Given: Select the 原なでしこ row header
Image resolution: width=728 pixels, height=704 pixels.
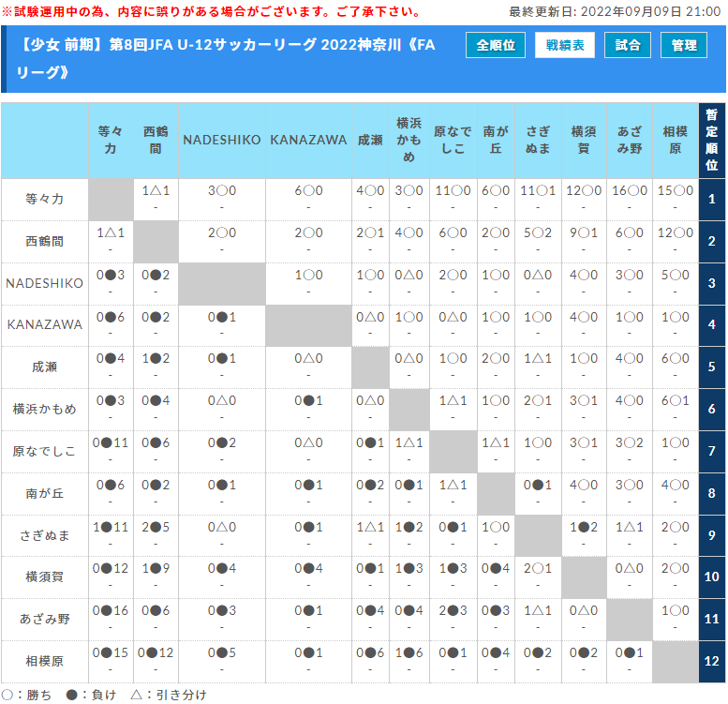Looking at the screenshot, I should click(45, 452).
